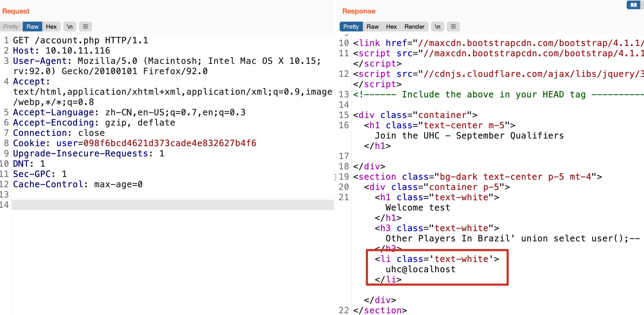This screenshot has height=315, width=644.
Task: Click the GET /account.php request line
Action: pos(80,40)
